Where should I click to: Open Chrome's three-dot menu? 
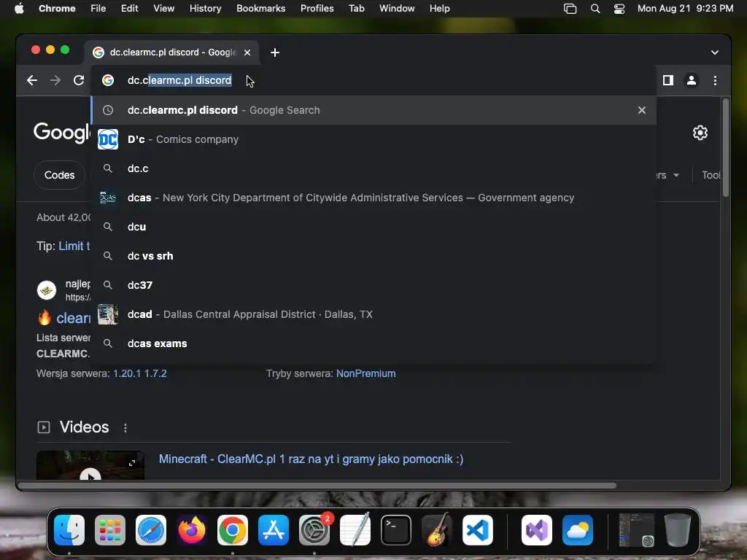[x=715, y=80]
